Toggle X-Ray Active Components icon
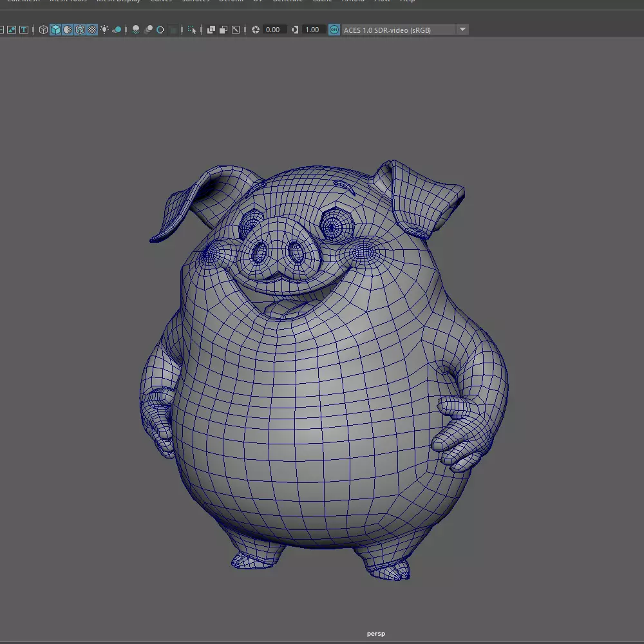 (x=223, y=30)
